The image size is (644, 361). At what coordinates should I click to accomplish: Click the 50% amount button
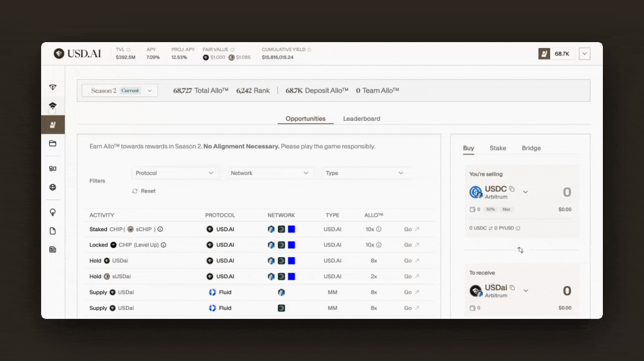click(490, 209)
